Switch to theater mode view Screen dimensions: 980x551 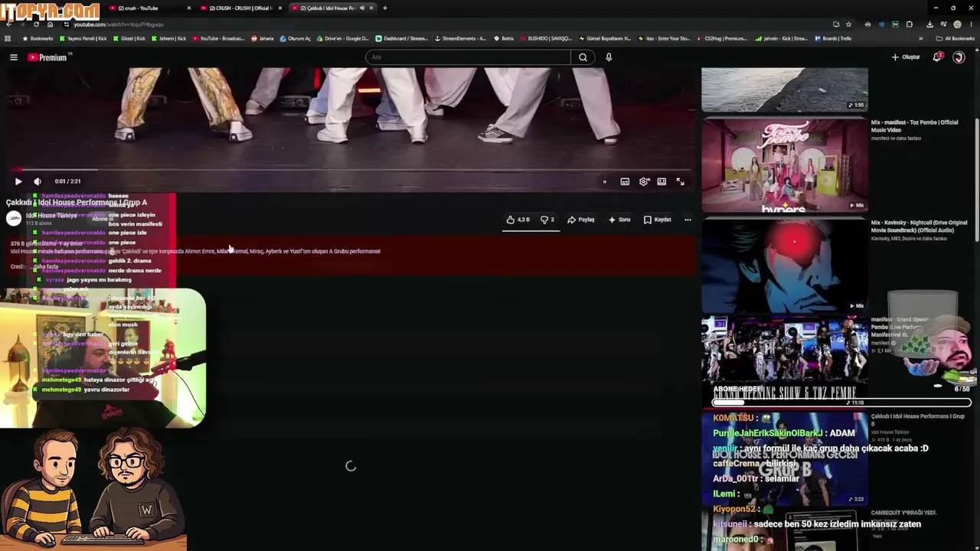(661, 181)
